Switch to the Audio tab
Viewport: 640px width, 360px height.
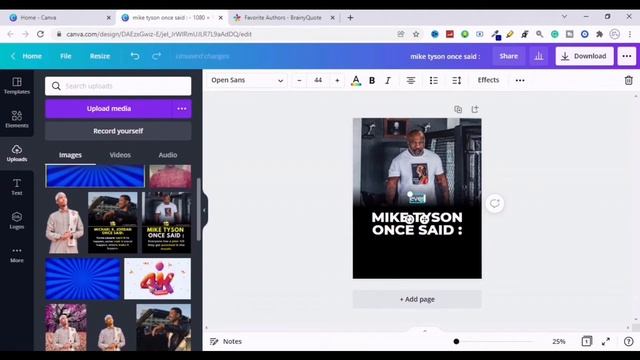click(168, 155)
